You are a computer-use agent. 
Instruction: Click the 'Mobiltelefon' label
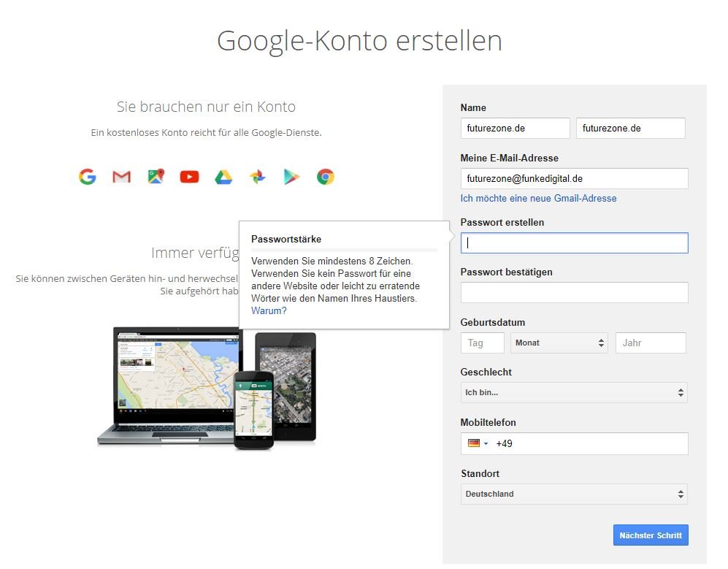[x=488, y=423]
